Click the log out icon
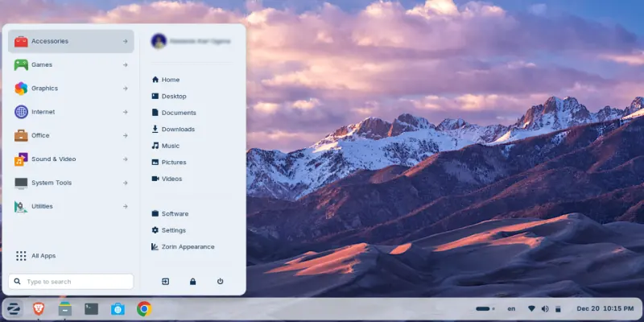 pos(165,282)
